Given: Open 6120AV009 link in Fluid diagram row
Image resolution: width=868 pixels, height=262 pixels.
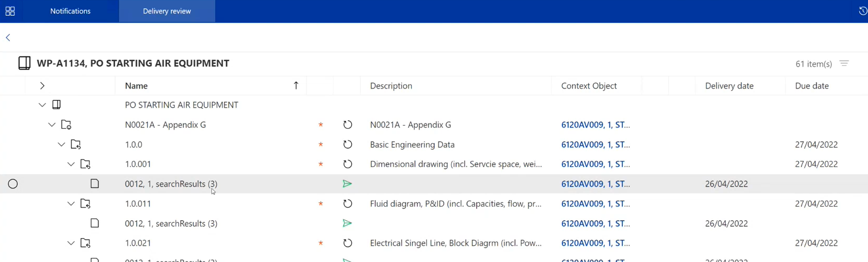Looking at the screenshot, I should point(595,204).
